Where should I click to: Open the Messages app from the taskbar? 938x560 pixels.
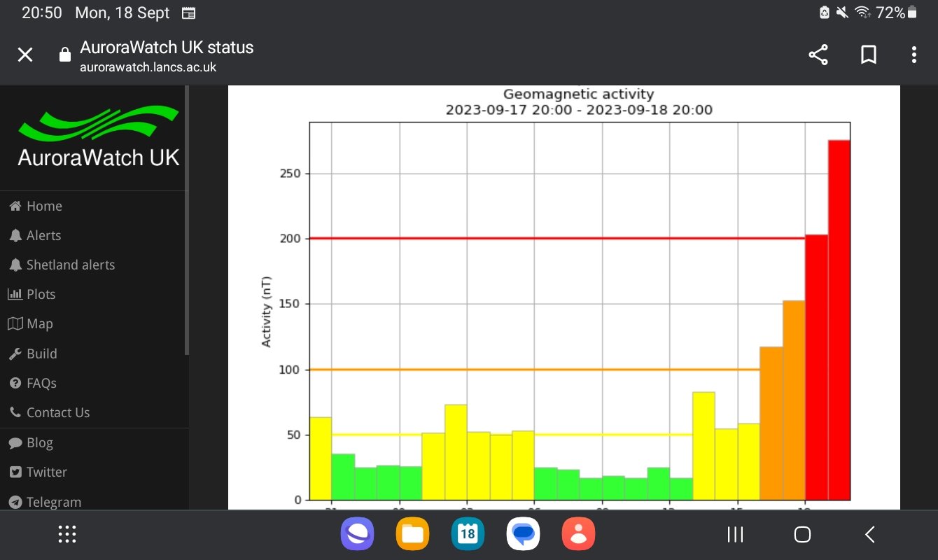(x=523, y=535)
